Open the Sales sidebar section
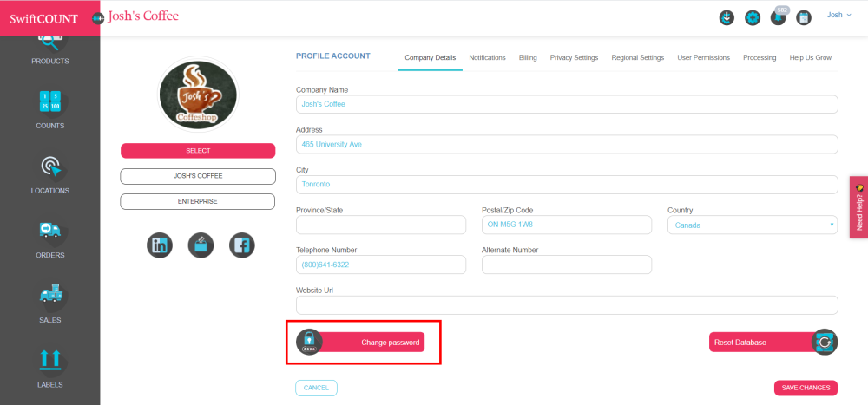 49,304
